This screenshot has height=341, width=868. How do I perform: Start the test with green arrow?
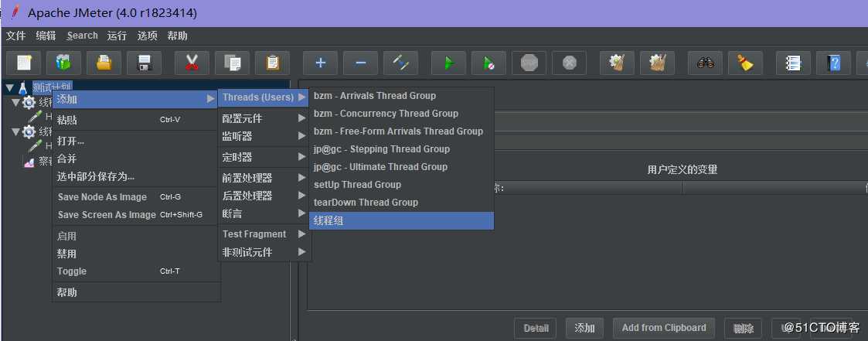(448, 63)
